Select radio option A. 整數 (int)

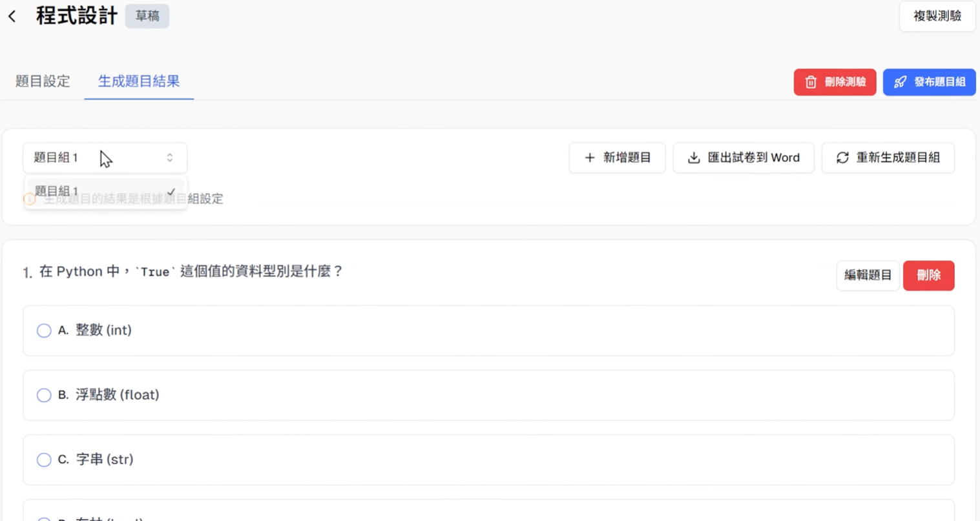coord(44,331)
